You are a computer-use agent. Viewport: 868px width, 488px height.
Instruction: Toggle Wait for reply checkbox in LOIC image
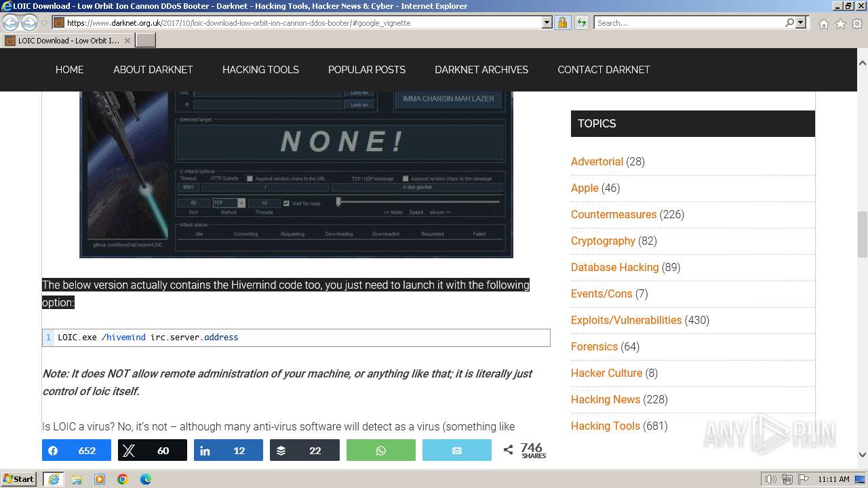[x=286, y=203]
